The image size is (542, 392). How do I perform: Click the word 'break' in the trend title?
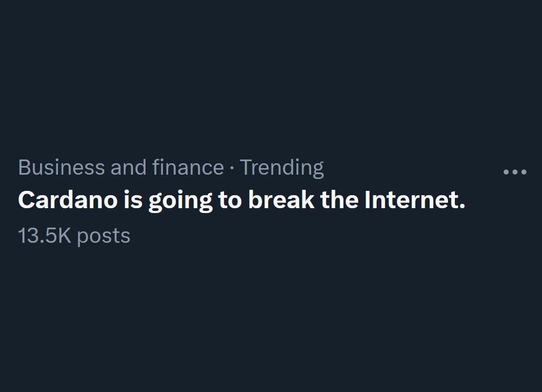tap(281, 200)
